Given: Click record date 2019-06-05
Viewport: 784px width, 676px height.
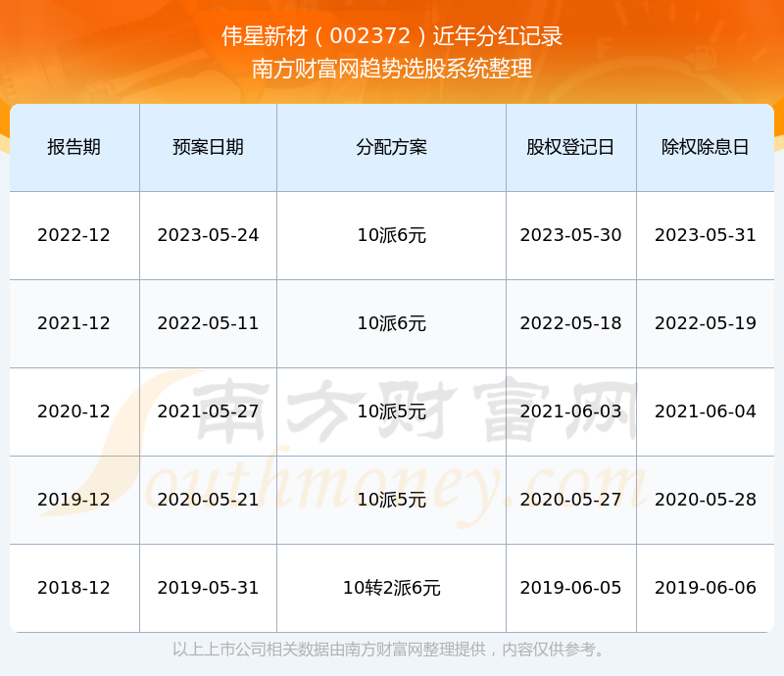Looking at the screenshot, I should click(x=570, y=588).
